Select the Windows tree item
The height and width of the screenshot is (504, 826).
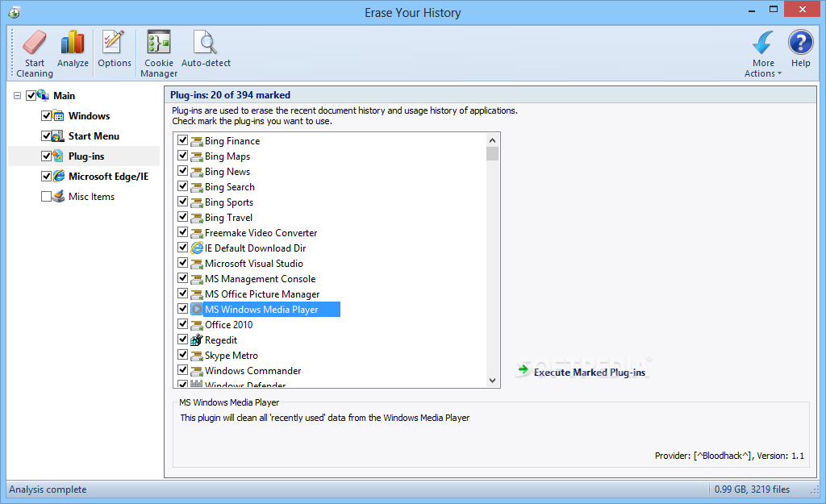[89, 116]
